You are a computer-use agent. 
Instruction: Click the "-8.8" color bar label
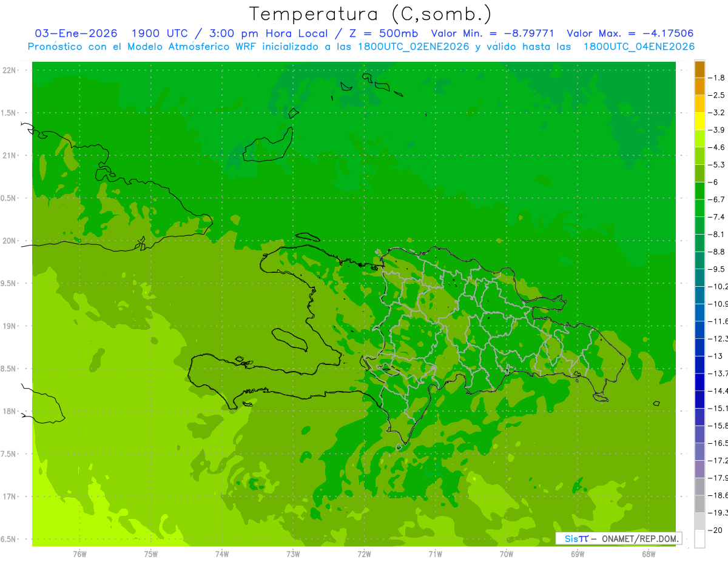(716, 252)
